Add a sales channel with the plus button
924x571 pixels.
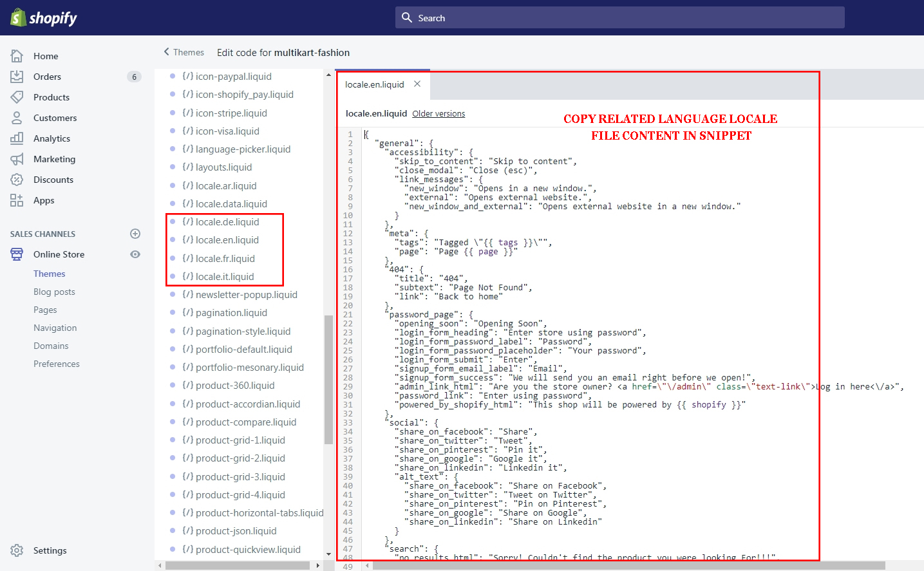135,234
